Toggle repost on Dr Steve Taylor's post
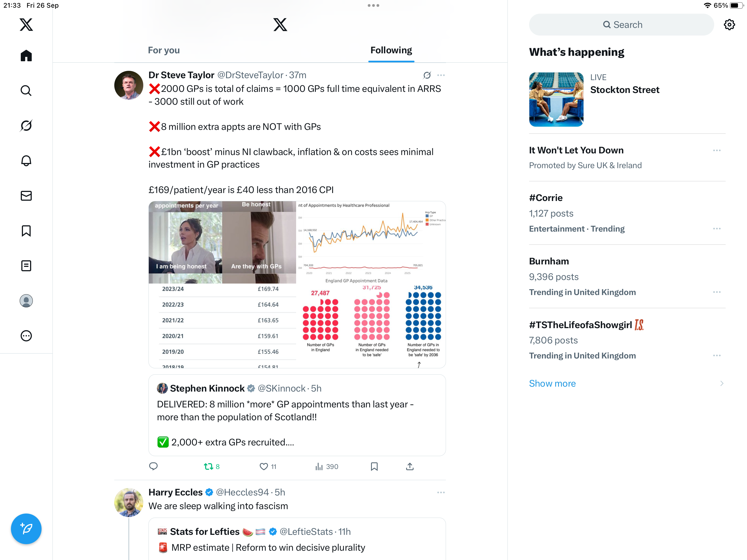Screen dimensions: 747x560 click(x=212, y=466)
